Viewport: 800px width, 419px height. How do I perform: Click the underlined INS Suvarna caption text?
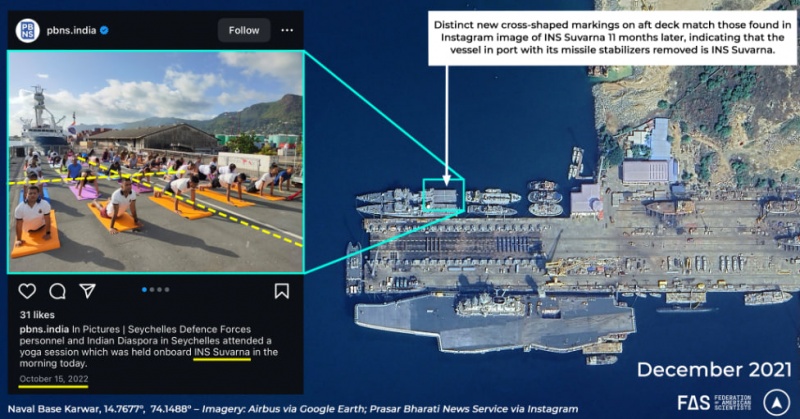point(222,352)
